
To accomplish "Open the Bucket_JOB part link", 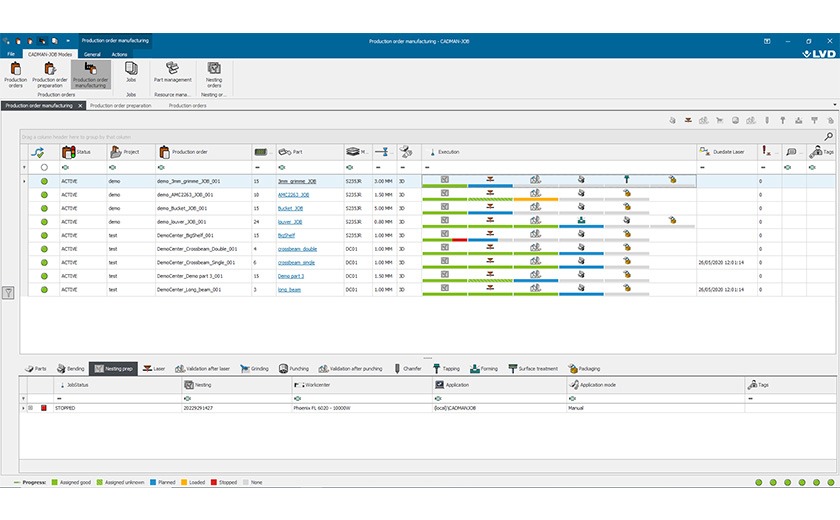I will tap(290, 208).
